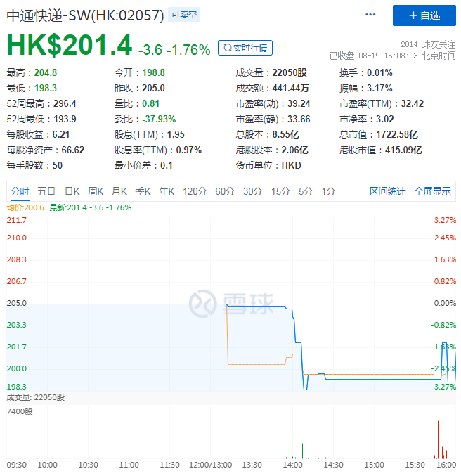Open the 周K weekly chart tab
The image size is (461, 476).
tap(96, 191)
